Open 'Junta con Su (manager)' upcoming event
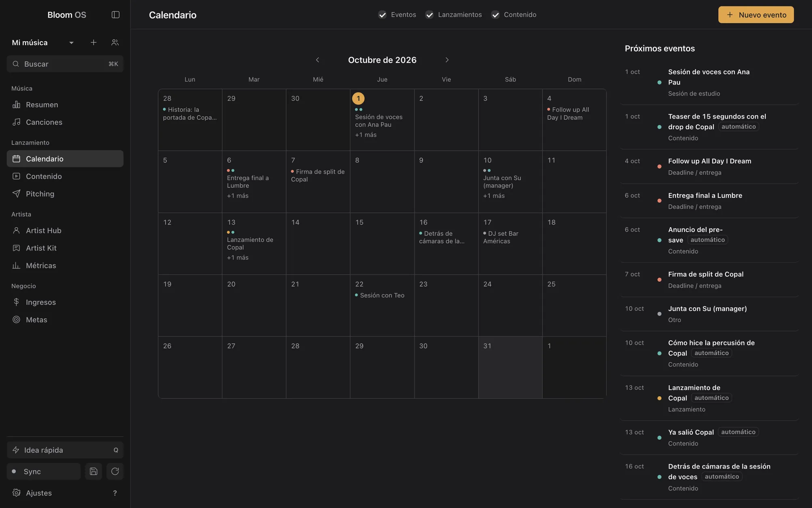 709,314
